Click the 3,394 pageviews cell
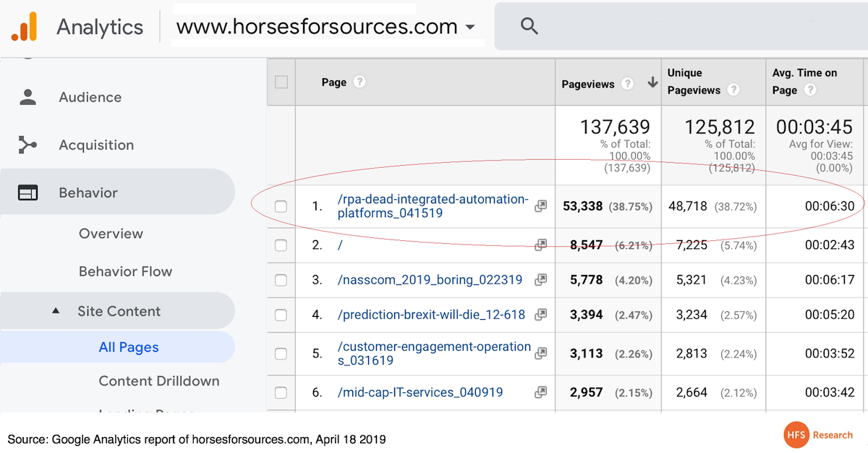Screen dimensions: 868x453 coord(587,315)
